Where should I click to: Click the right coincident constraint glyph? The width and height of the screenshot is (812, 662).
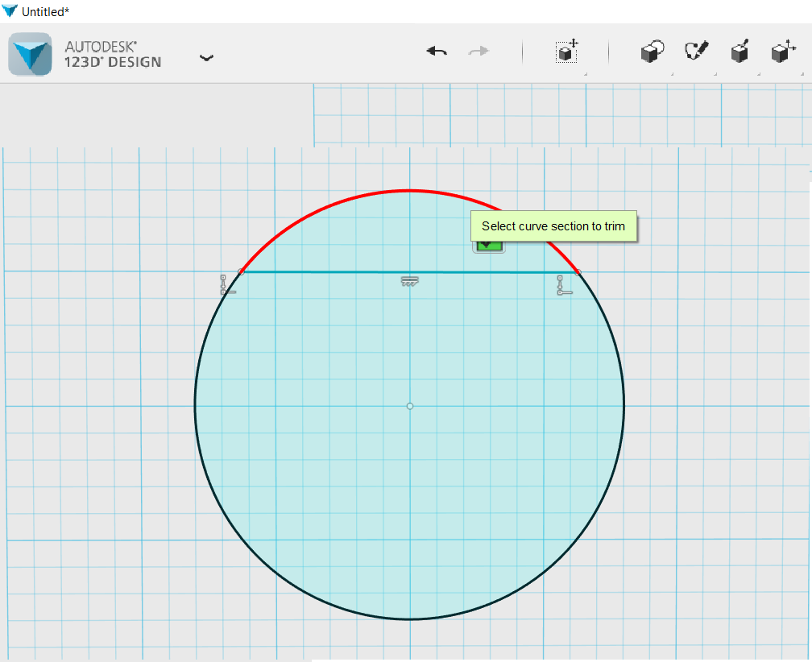tap(564, 286)
